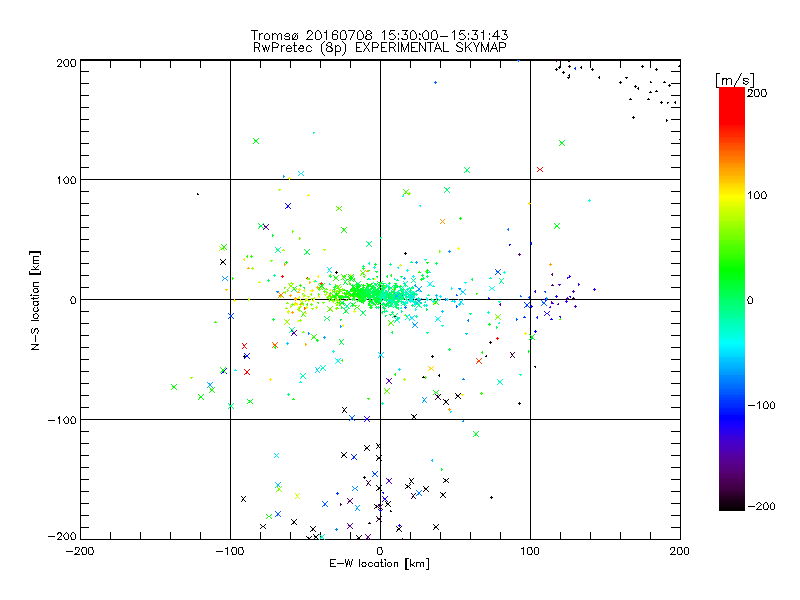Click the subtitle "RwPretec (8p) EXPERIMENTAL SKYMAP"
This screenshot has height=600, width=800.
coord(380,48)
